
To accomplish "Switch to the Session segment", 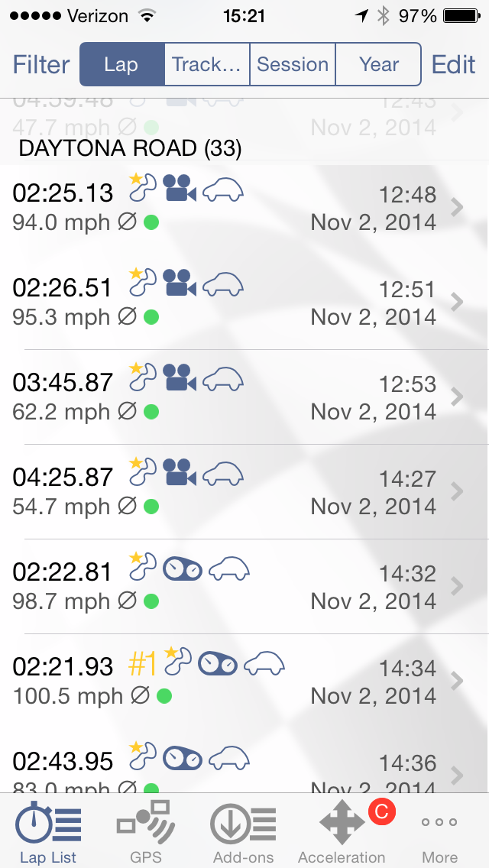I will point(293,64).
